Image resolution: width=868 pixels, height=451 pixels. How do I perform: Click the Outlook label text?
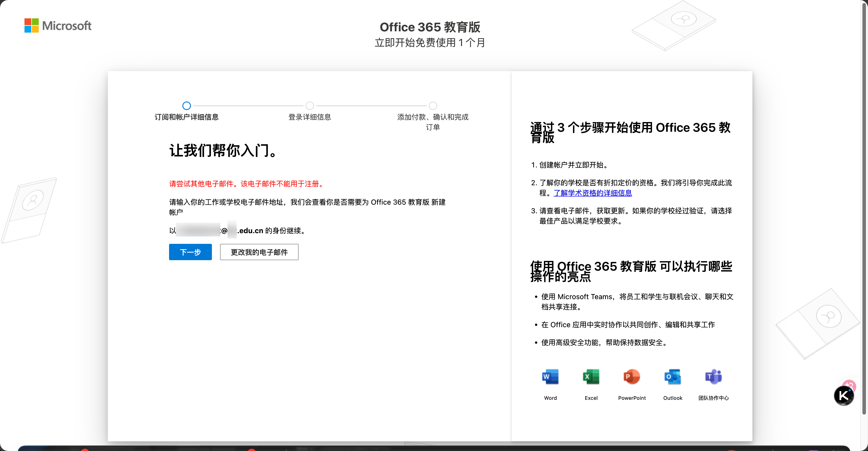(x=673, y=398)
